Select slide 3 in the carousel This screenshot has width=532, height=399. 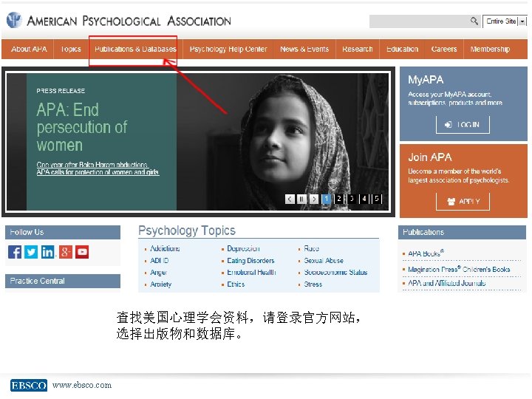(352, 199)
